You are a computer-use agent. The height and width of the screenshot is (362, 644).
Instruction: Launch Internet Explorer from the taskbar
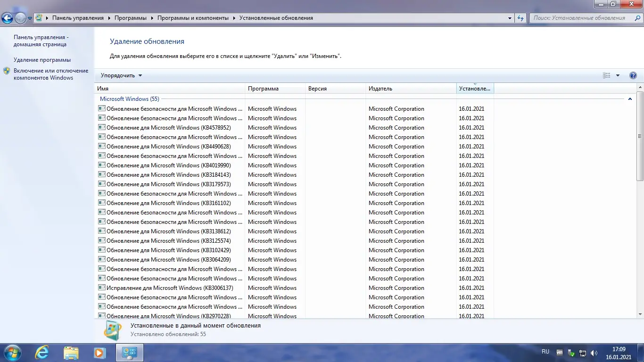point(42,352)
